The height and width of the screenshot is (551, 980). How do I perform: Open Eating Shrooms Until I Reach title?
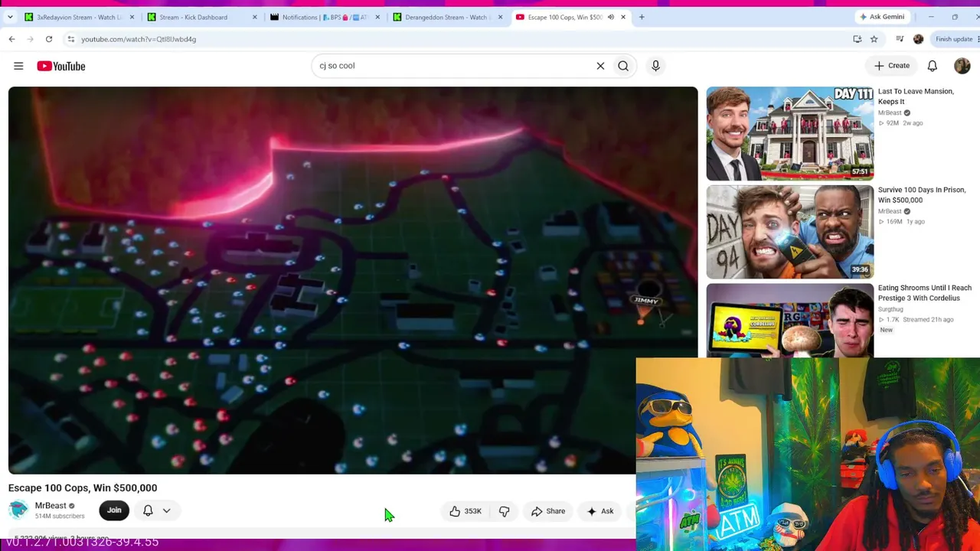[x=925, y=293]
